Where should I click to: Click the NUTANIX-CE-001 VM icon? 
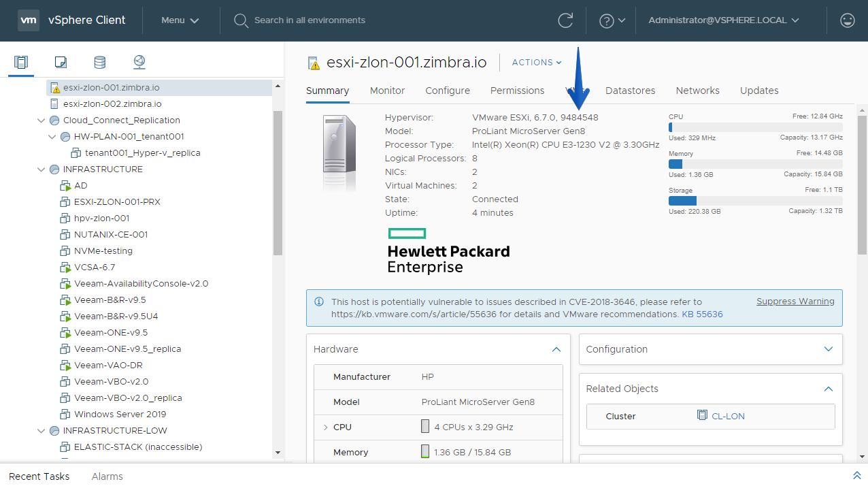point(65,235)
